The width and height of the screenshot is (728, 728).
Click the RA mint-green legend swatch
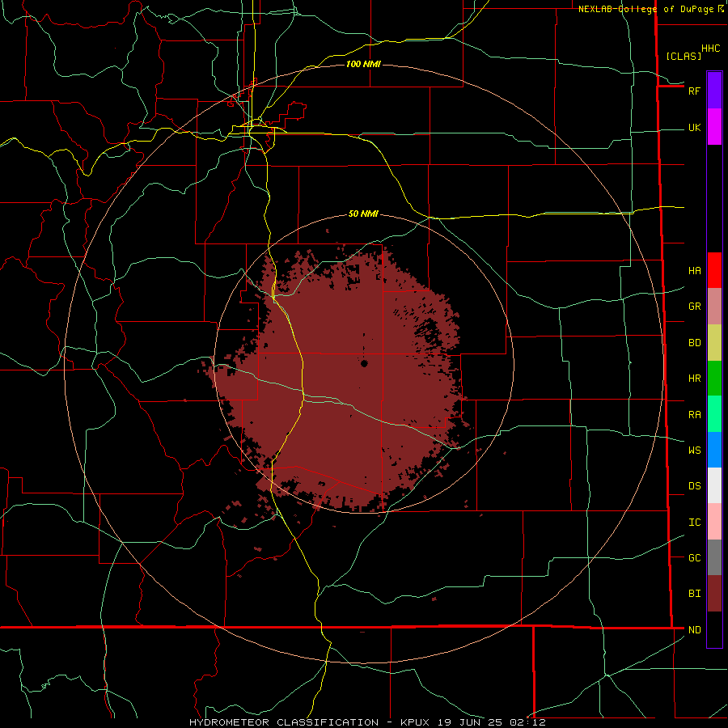(x=714, y=413)
